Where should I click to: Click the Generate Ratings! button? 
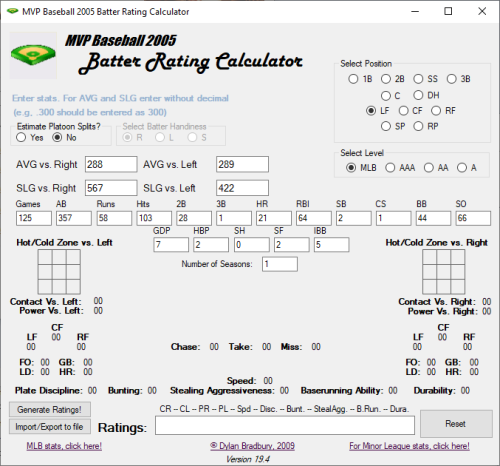pos(50,409)
